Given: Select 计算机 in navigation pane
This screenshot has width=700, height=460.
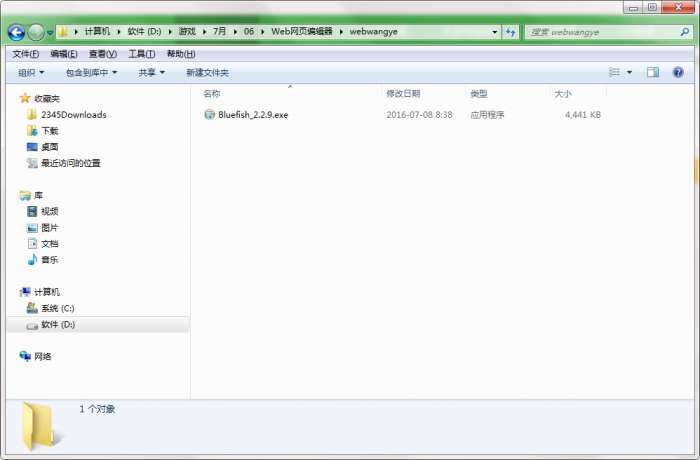Looking at the screenshot, I should point(47,292).
